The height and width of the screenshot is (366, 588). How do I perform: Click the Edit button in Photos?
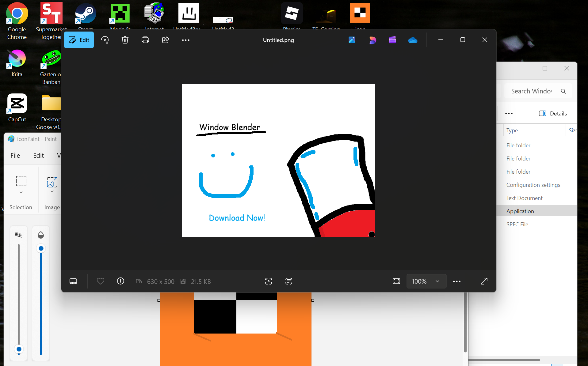79,40
